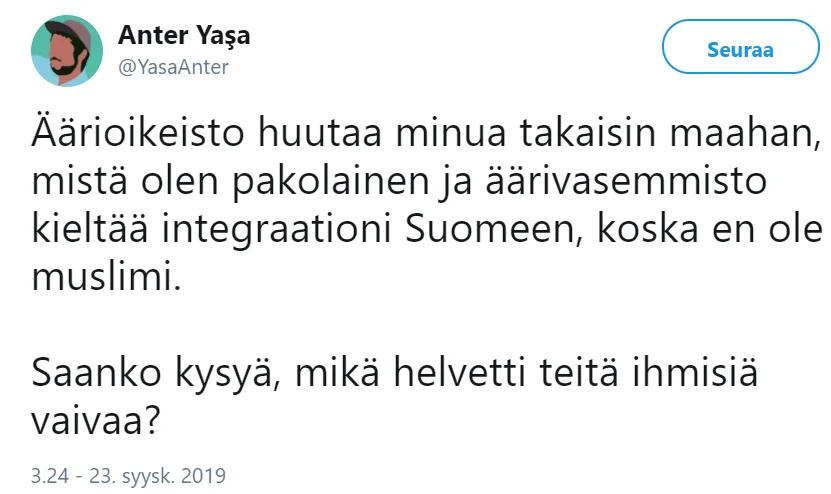Open the 3.24 tweet timestamp
Viewport: 831px width, 494px height.
click(x=51, y=472)
